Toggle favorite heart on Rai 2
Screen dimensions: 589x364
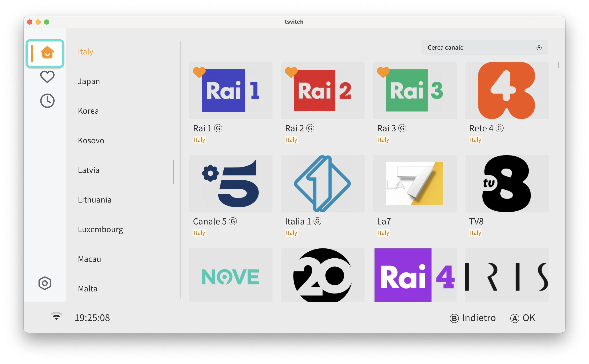(291, 72)
